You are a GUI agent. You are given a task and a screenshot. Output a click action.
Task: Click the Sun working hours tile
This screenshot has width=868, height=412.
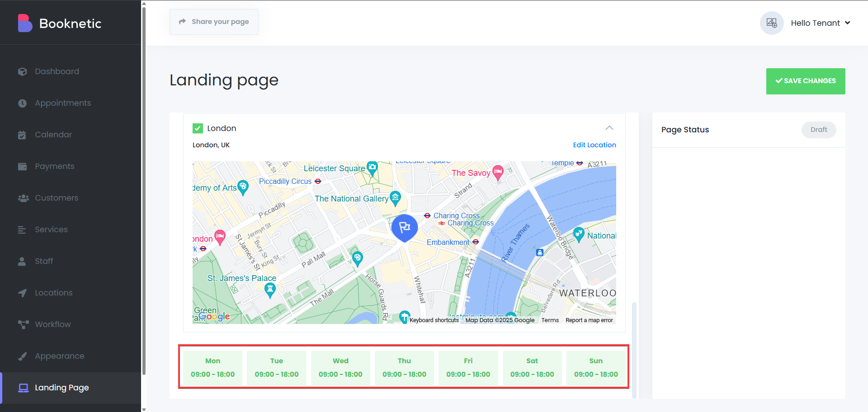coord(596,368)
